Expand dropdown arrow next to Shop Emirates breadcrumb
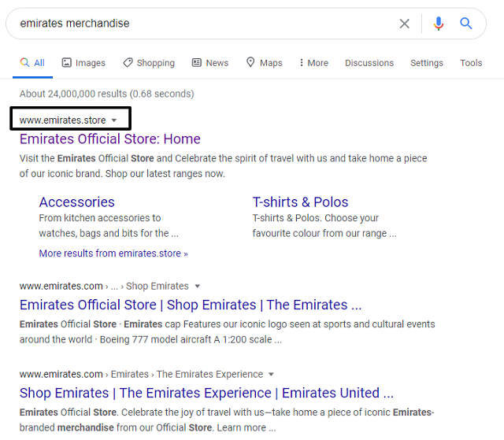The width and height of the screenshot is (504, 440). click(x=198, y=287)
